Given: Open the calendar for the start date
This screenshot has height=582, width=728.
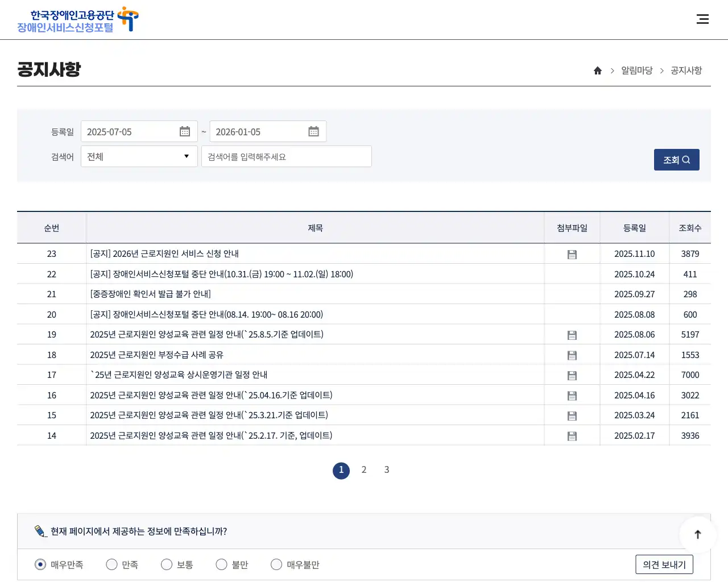Looking at the screenshot, I should [184, 131].
